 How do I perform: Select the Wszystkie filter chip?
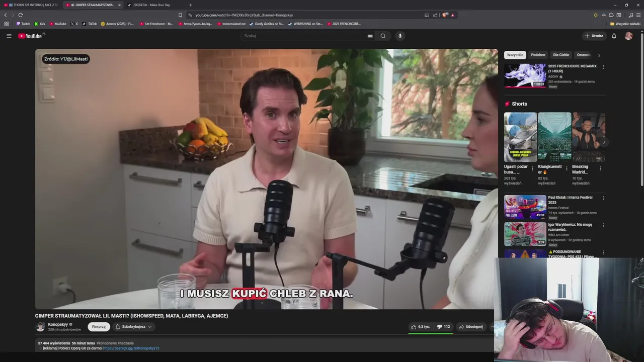click(515, 55)
